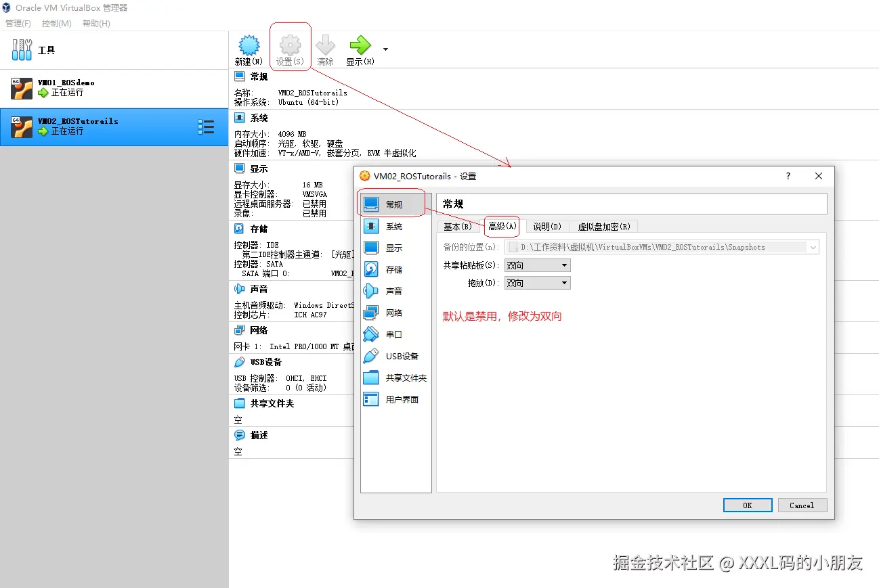Click the USB设备 section header in the details pane
This screenshot has height=588, width=879.
pos(265,362)
